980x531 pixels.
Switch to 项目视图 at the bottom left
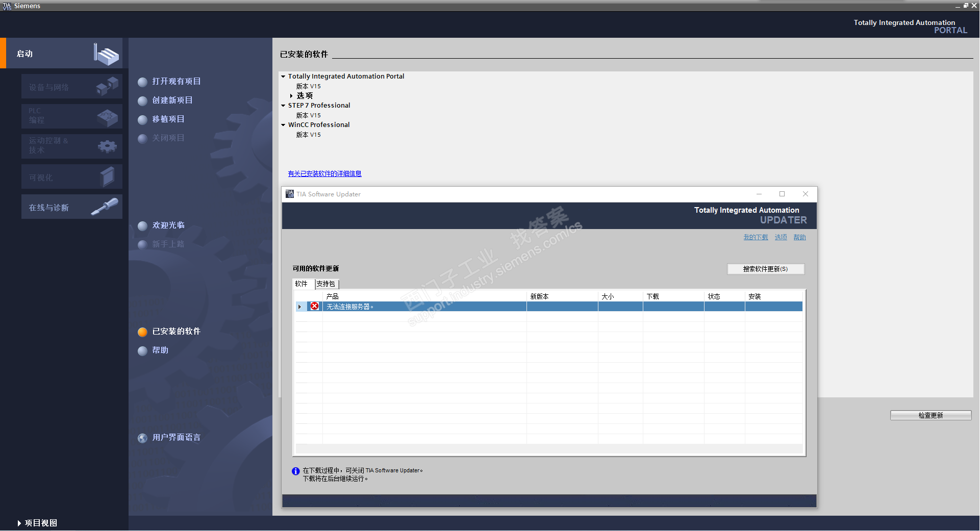click(37, 523)
